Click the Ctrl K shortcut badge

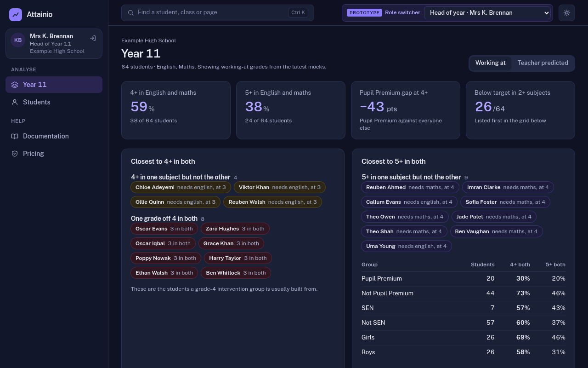[298, 13]
